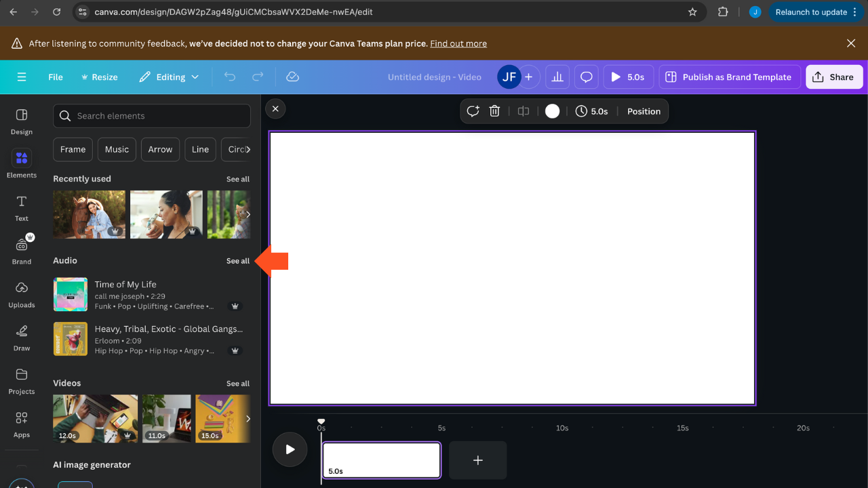Click See all next to Audio
The height and width of the screenshot is (488, 868).
pyautogui.click(x=237, y=260)
